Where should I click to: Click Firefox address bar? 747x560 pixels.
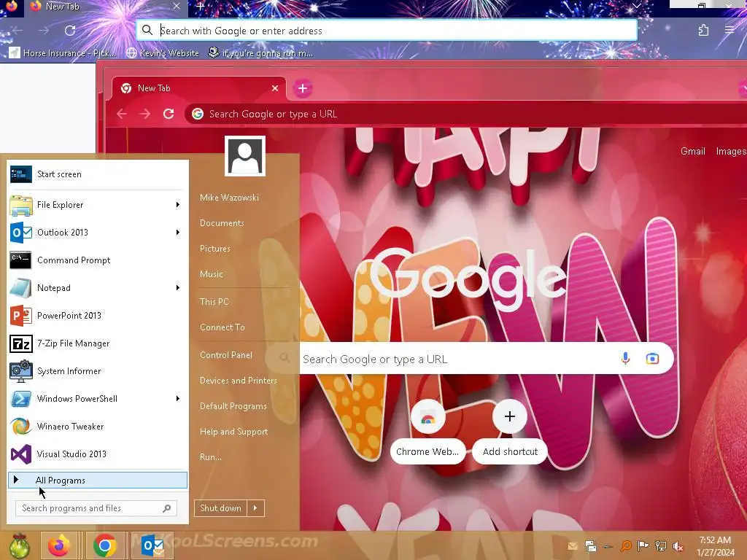tap(387, 31)
